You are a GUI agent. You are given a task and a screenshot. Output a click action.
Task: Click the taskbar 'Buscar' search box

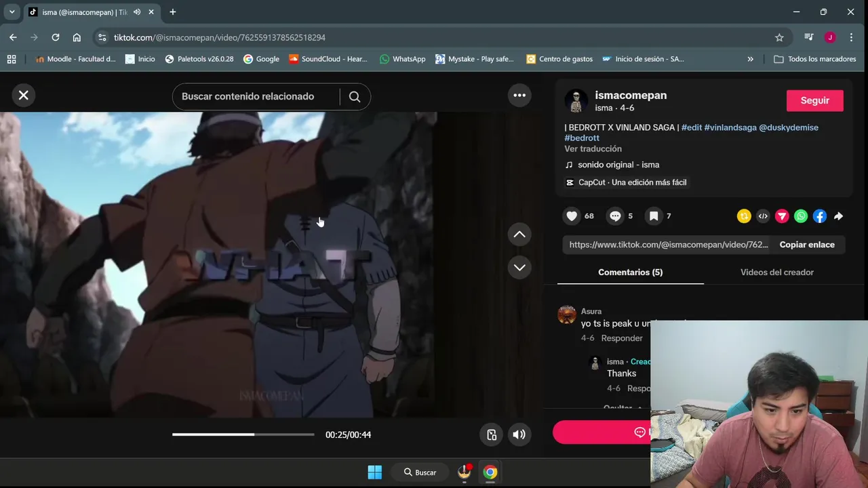pyautogui.click(x=420, y=472)
